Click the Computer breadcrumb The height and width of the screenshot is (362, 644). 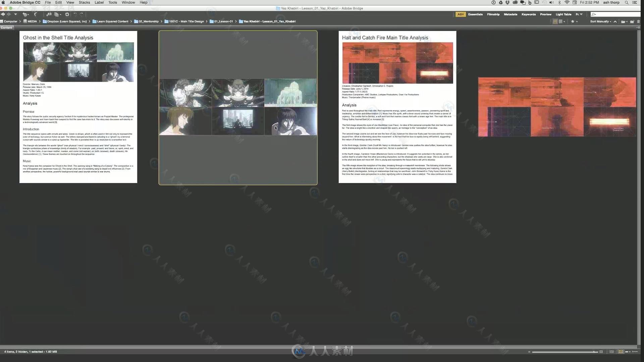[9, 21]
